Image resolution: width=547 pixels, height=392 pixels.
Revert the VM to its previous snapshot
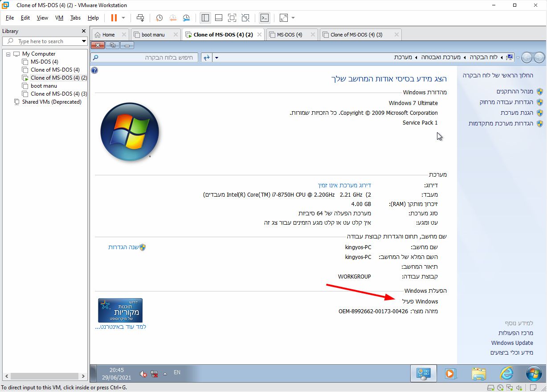click(x=173, y=18)
